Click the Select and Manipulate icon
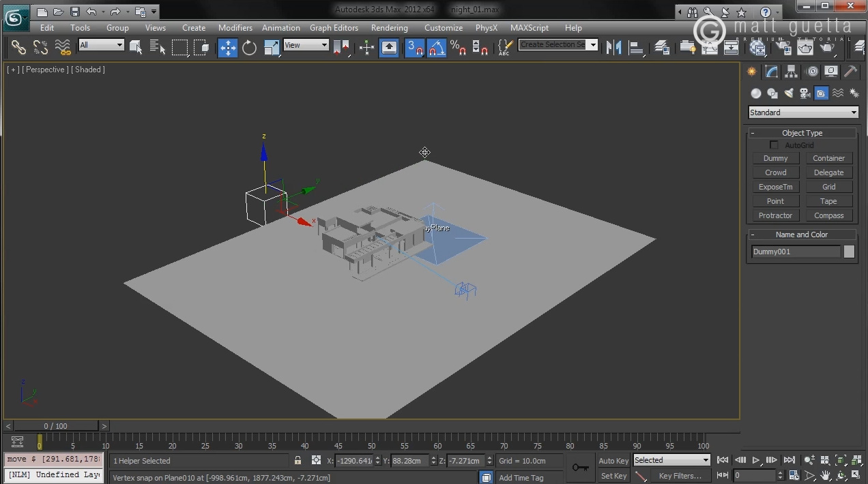Viewport: 868px width, 484px height. (367, 47)
